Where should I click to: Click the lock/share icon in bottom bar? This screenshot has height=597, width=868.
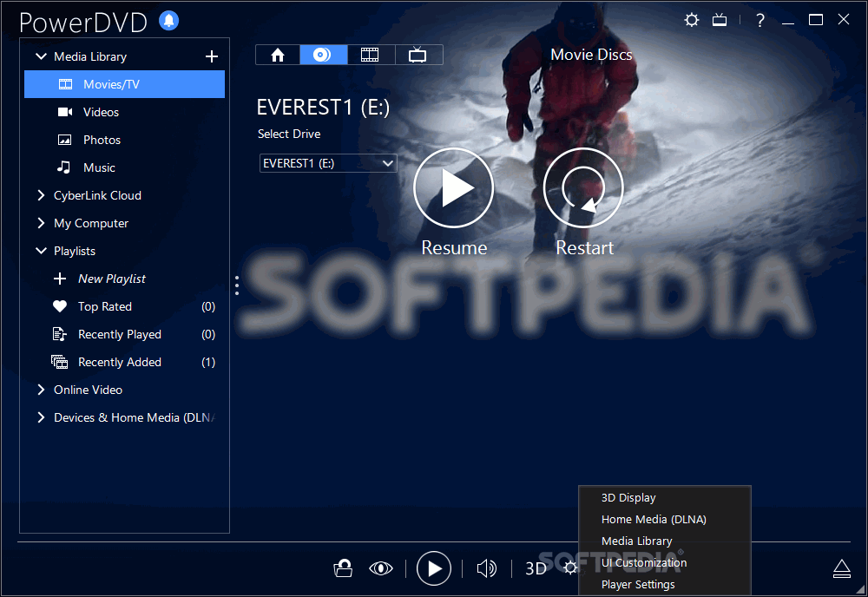pyautogui.click(x=343, y=568)
